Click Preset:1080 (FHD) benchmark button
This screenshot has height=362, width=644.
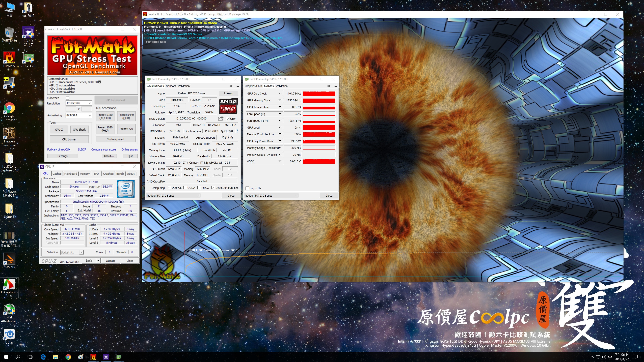pyautogui.click(x=105, y=129)
